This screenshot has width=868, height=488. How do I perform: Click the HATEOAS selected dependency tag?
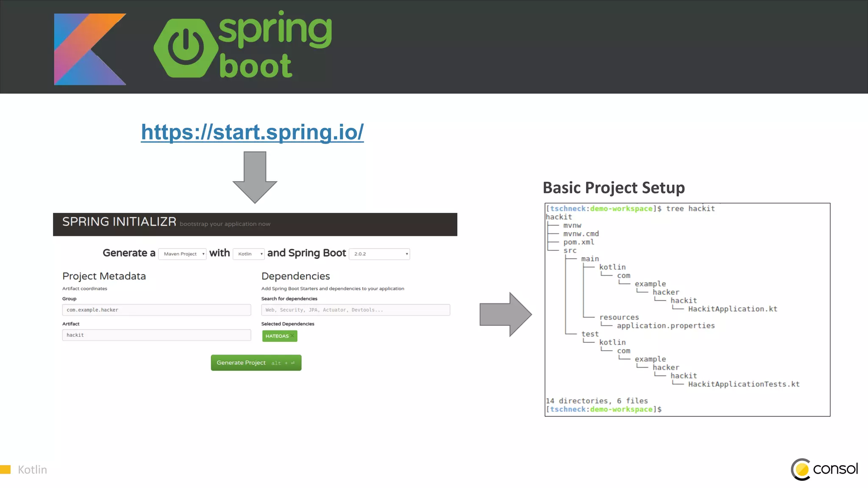[280, 336]
